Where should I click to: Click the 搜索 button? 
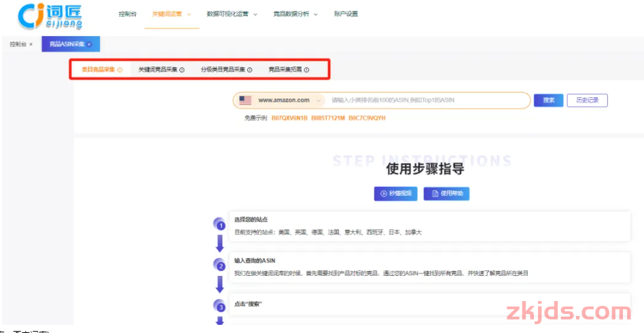(548, 100)
